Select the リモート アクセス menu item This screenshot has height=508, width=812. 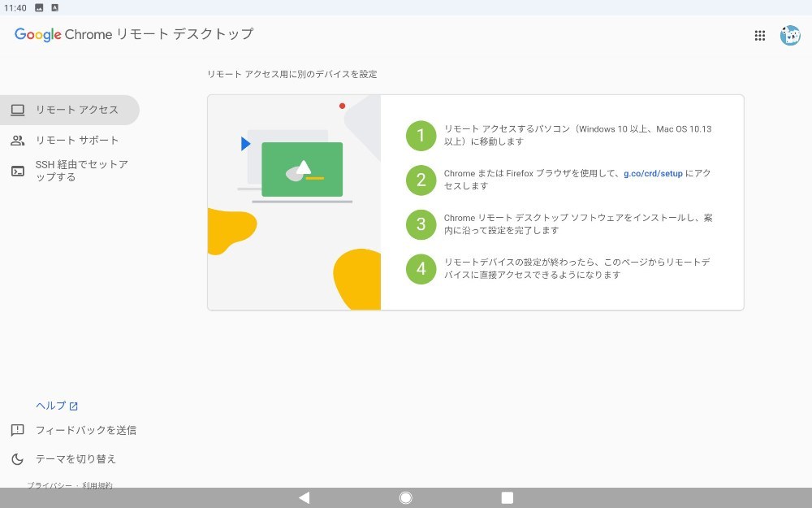[x=69, y=110]
